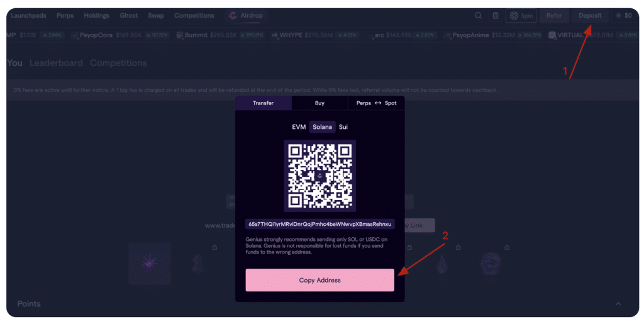Image resolution: width=644 pixels, height=324 pixels.
Task: Open the Holdings page
Action: [x=96, y=16]
